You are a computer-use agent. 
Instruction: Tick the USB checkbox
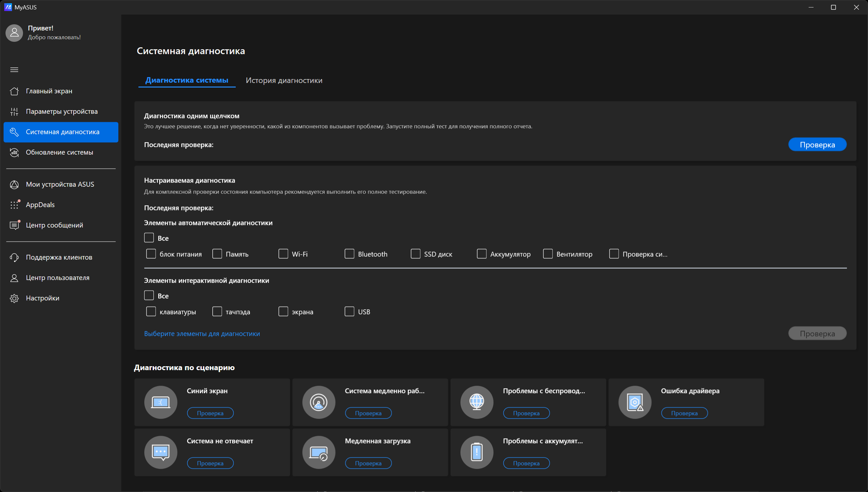pos(350,311)
